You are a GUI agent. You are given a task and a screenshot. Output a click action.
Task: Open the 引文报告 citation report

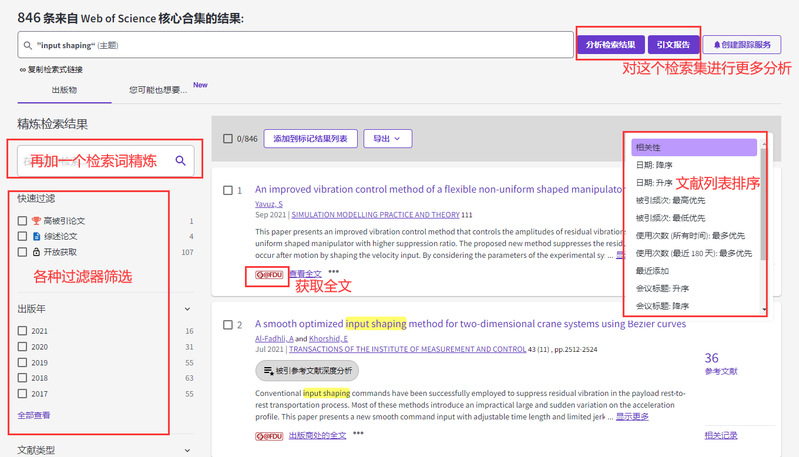tap(673, 45)
